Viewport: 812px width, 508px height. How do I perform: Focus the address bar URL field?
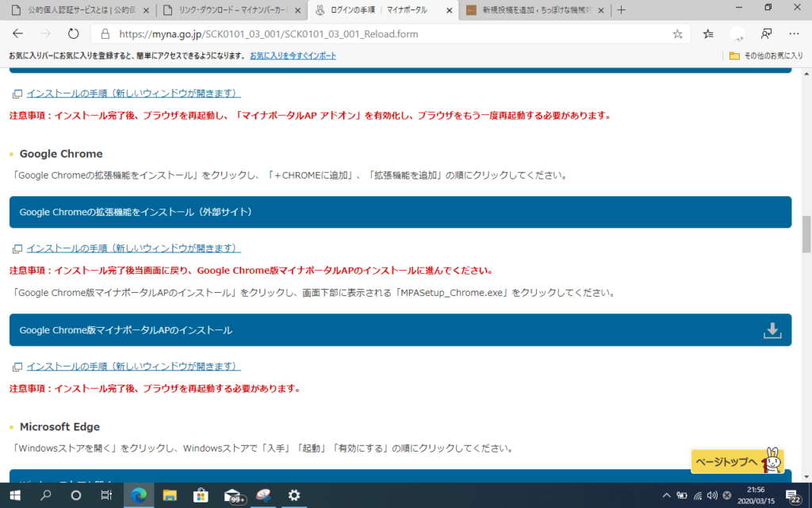point(389,34)
